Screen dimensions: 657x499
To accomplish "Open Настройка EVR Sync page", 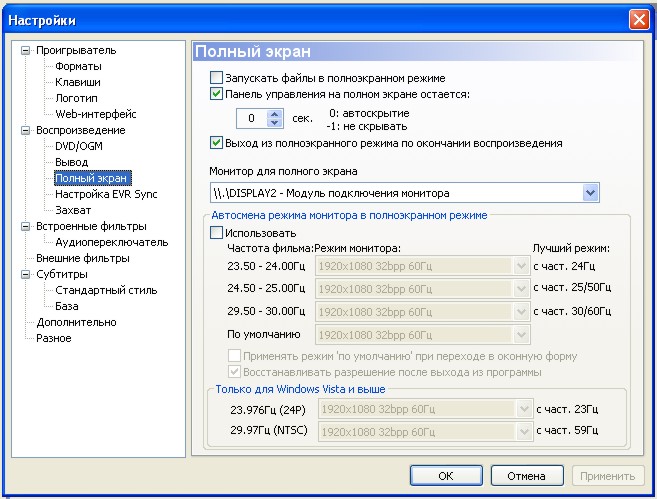I will pyautogui.click(x=106, y=194).
